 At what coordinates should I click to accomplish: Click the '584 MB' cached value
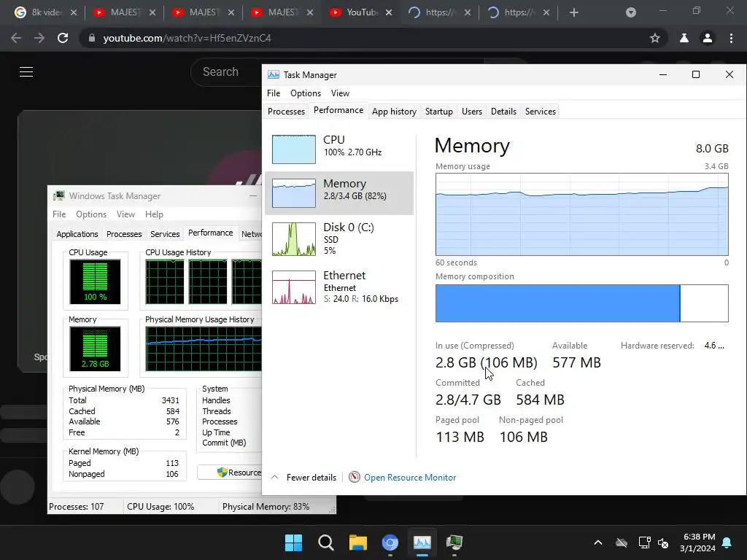pyautogui.click(x=540, y=400)
